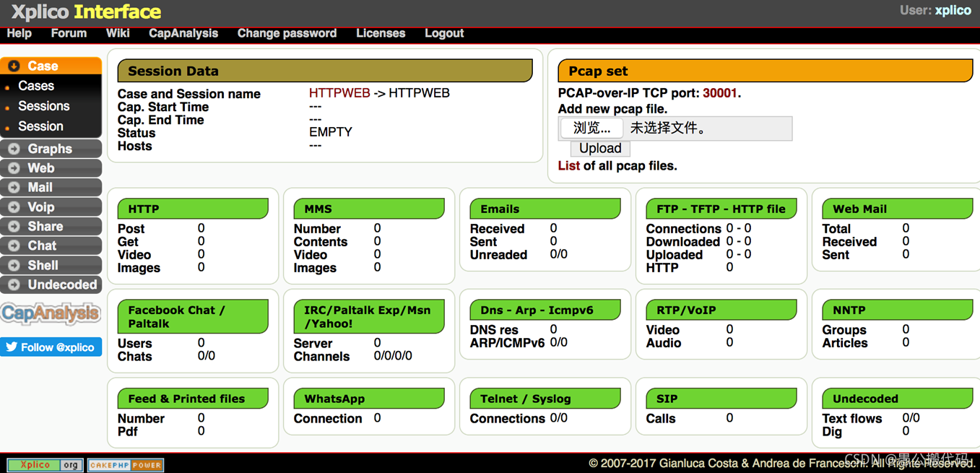This screenshot has width=980, height=473.
Task: Open the CapAnalysis logo in sidebar
Action: click(x=51, y=313)
